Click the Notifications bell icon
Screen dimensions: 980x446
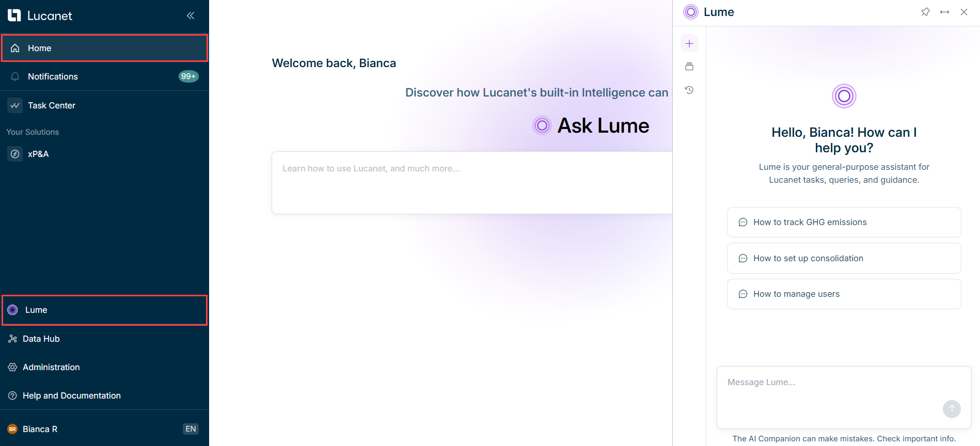(x=15, y=76)
